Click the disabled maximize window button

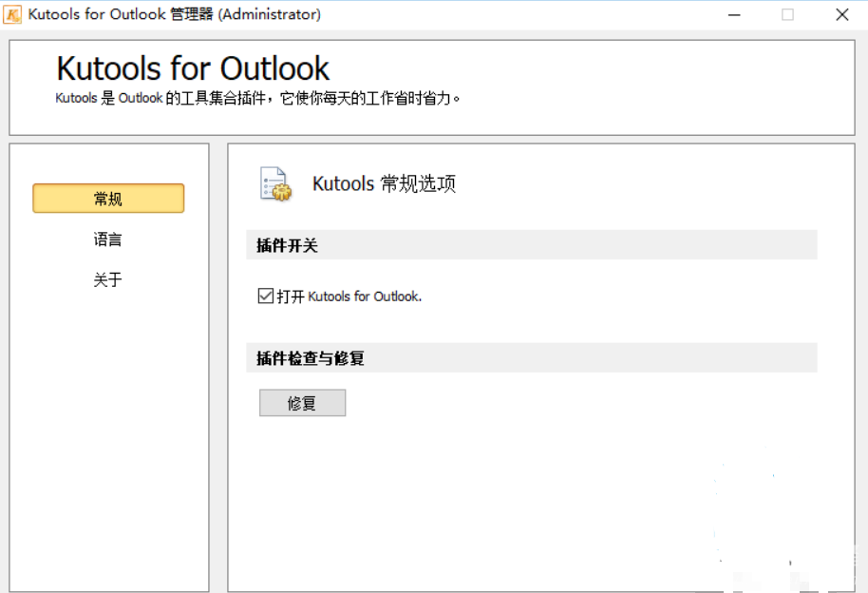787,15
